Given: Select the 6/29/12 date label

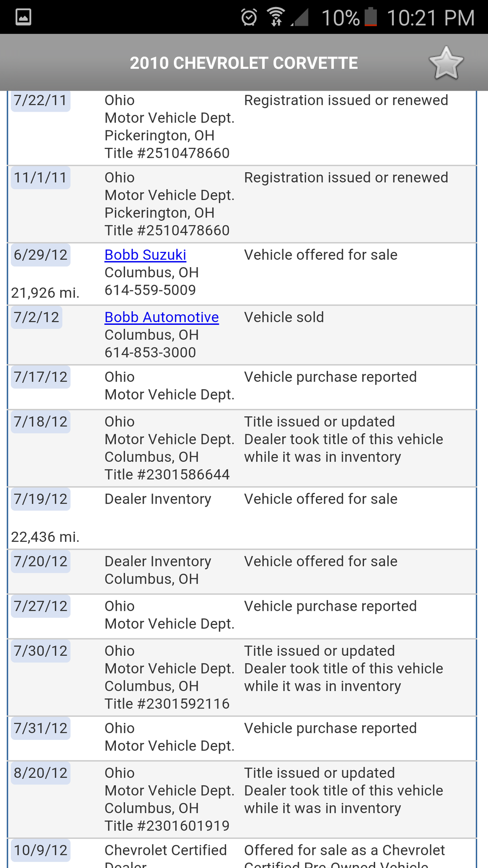Looking at the screenshot, I should click(41, 255).
